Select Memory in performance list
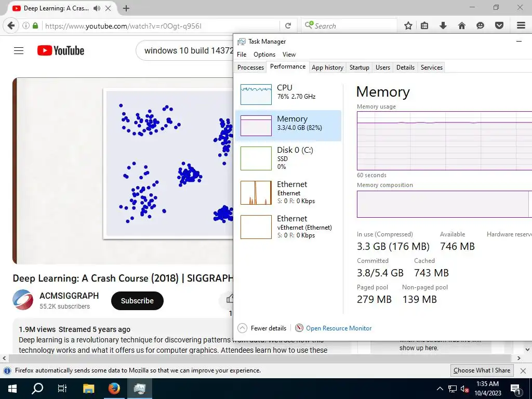The width and height of the screenshot is (532, 399). pos(288,126)
